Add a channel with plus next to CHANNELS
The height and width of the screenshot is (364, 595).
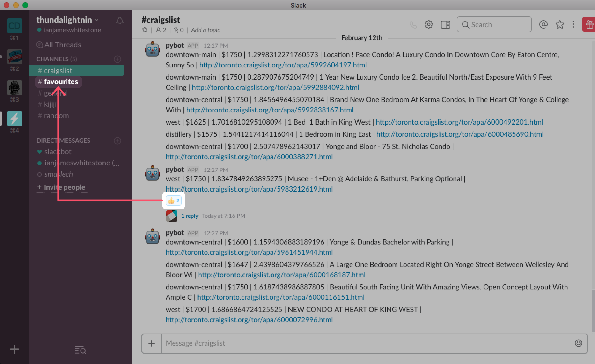[117, 59]
